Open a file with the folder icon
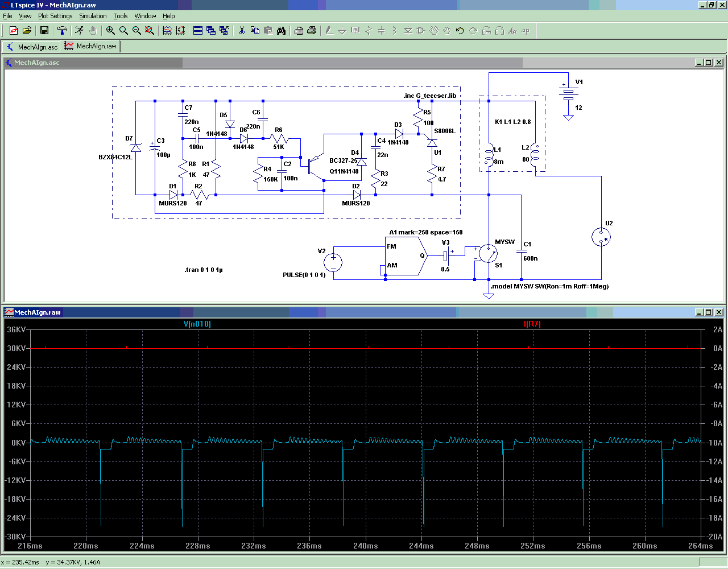This screenshot has width=728, height=569. [x=27, y=31]
